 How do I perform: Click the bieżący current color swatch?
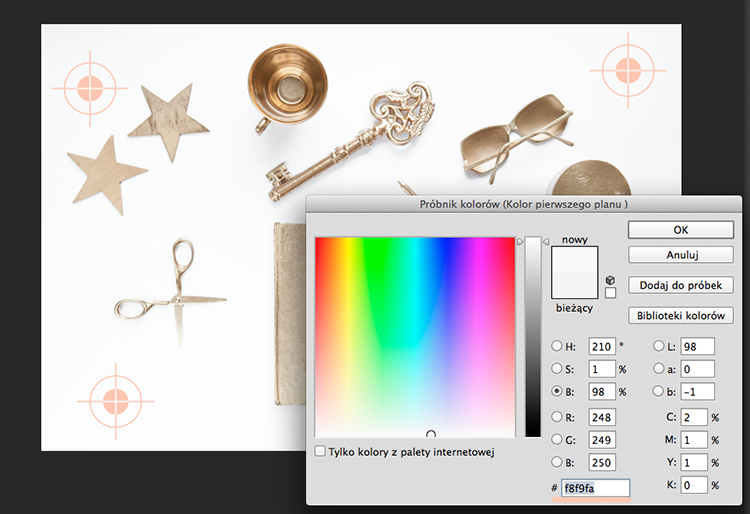click(574, 285)
